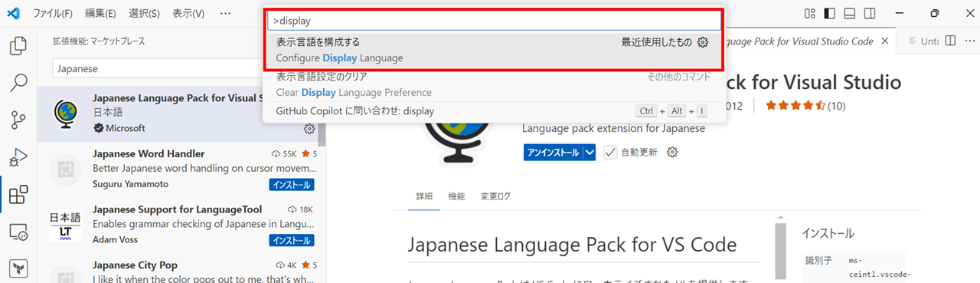Click the インストール section heading in details sidebar
Viewport: 980px width, 283px height.
pos(828,233)
